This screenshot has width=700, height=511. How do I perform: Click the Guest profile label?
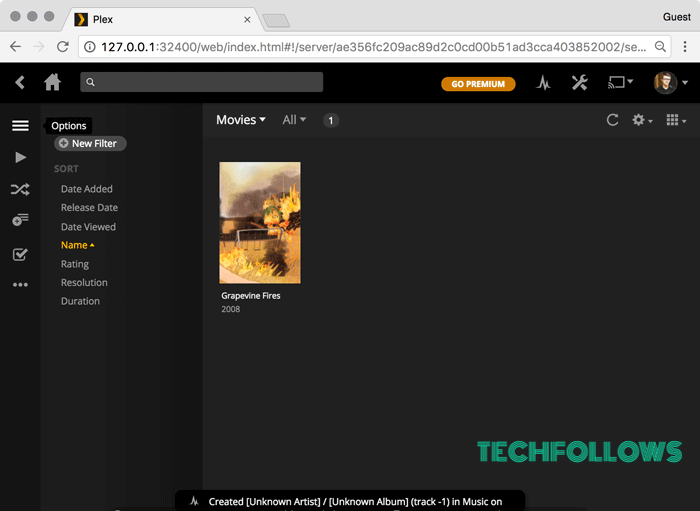pyautogui.click(x=676, y=17)
